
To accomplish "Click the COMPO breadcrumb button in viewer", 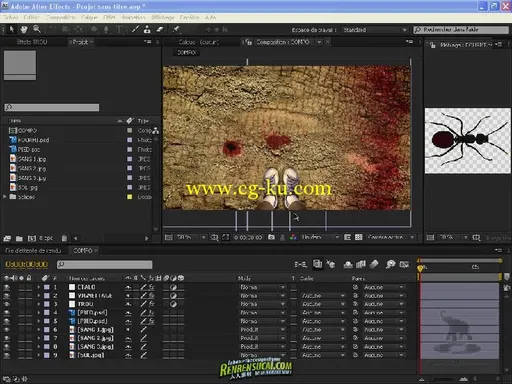I will click(x=186, y=53).
